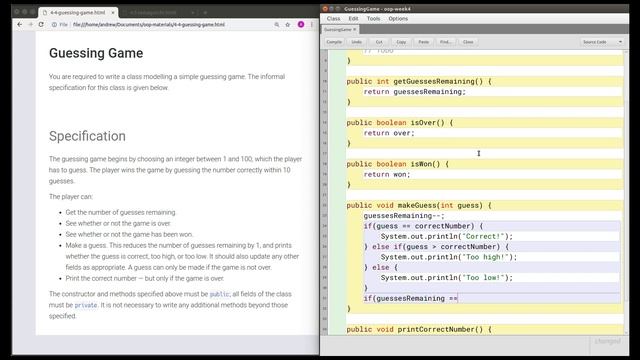Click 'Get the number of guesses remaining' bullet
The image size is (640, 360).
tap(120, 212)
